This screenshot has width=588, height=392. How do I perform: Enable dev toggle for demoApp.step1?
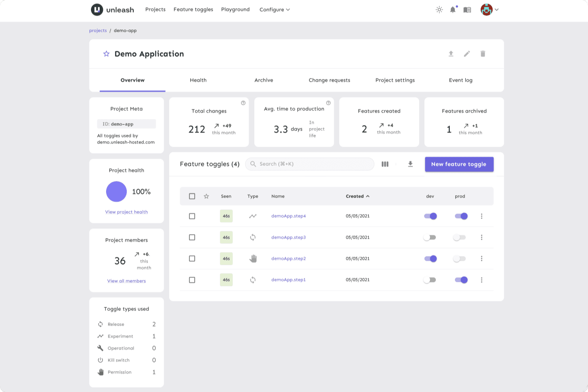tap(429, 280)
